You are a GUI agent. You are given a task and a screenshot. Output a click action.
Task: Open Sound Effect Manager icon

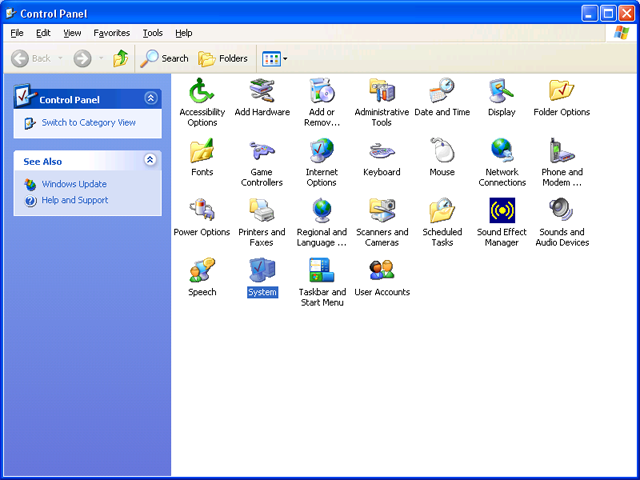pos(501,212)
